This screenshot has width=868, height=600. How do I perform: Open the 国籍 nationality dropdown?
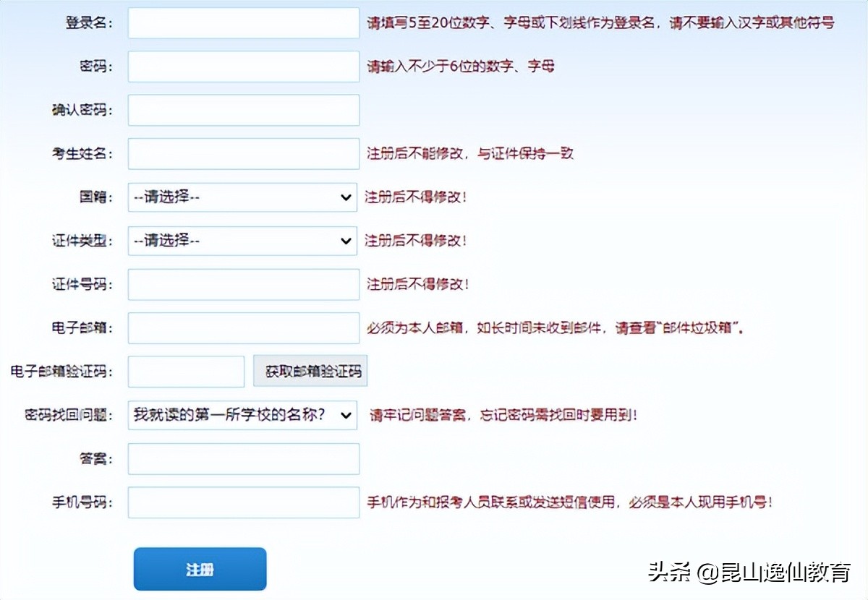[243, 197]
